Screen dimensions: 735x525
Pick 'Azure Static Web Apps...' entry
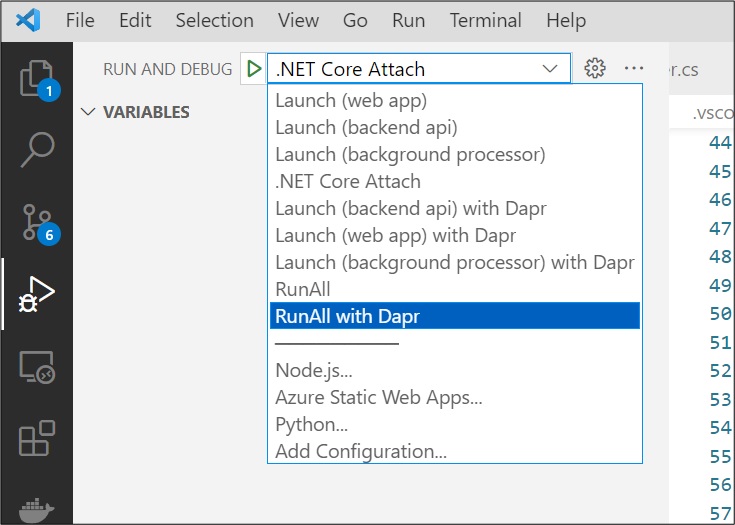coord(379,397)
